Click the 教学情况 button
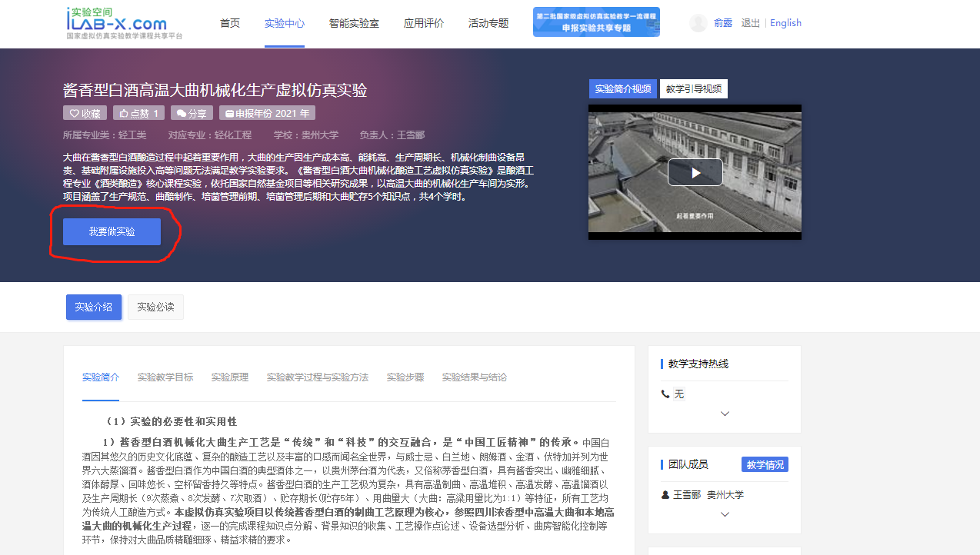 point(765,464)
